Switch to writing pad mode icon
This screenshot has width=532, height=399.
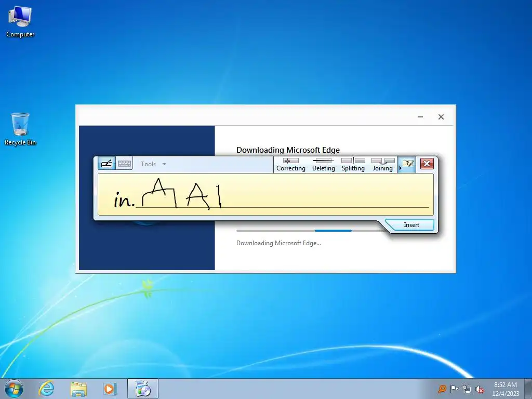[107, 164]
